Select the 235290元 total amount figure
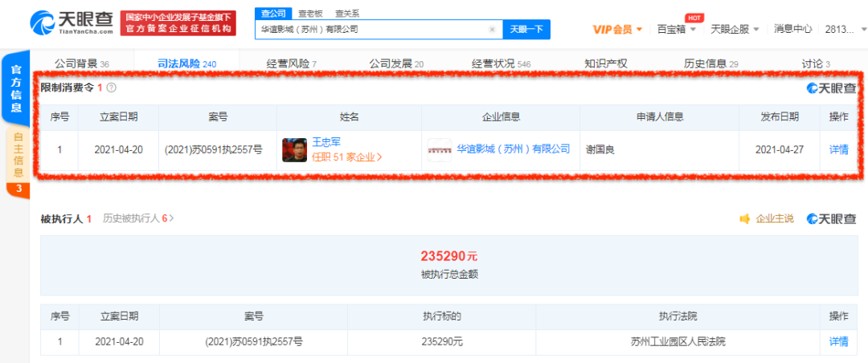The image size is (868, 363). [x=448, y=257]
